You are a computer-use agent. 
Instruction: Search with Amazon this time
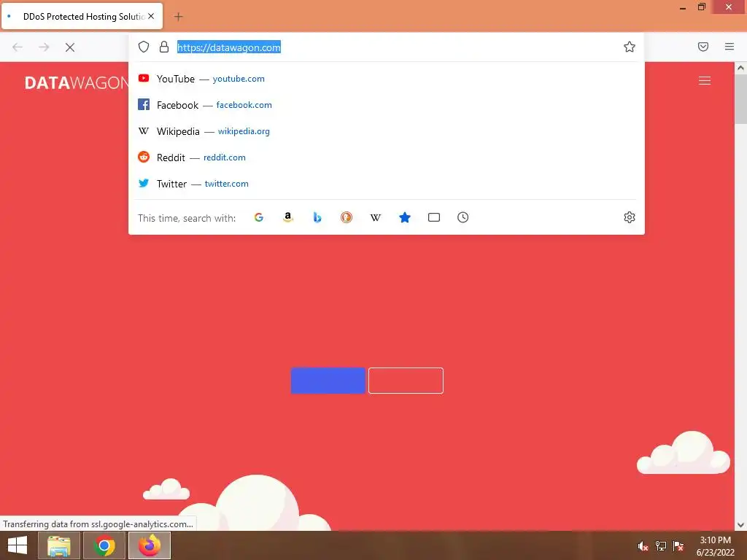[x=287, y=217]
